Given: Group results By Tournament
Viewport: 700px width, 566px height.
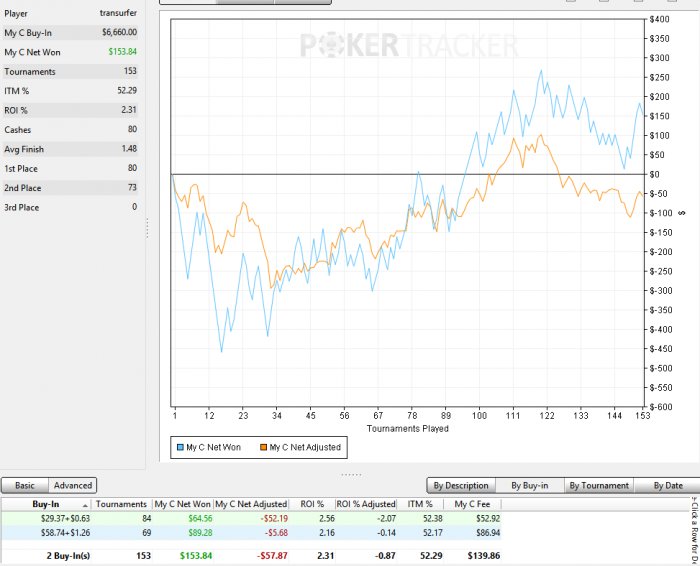Looking at the screenshot, I should [x=599, y=485].
